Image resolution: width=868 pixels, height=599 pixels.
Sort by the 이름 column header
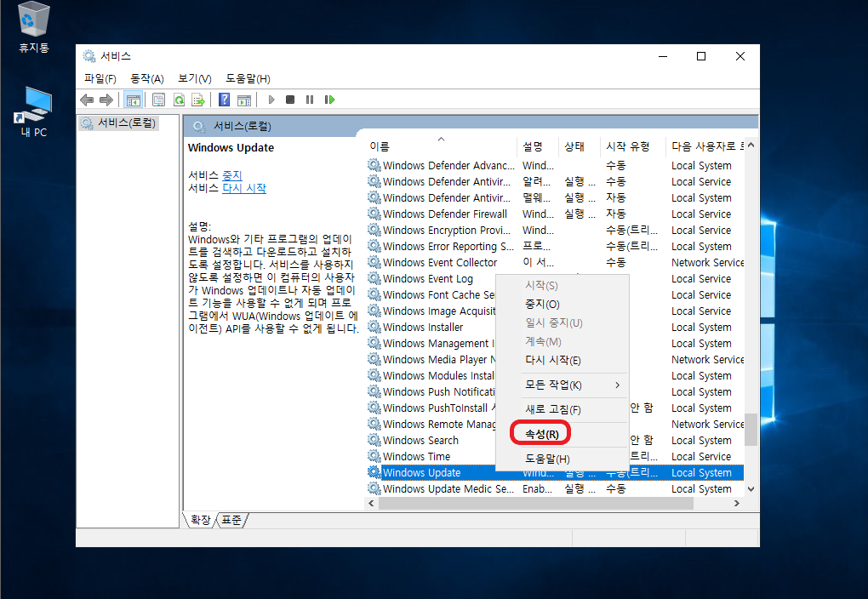coord(441,146)
